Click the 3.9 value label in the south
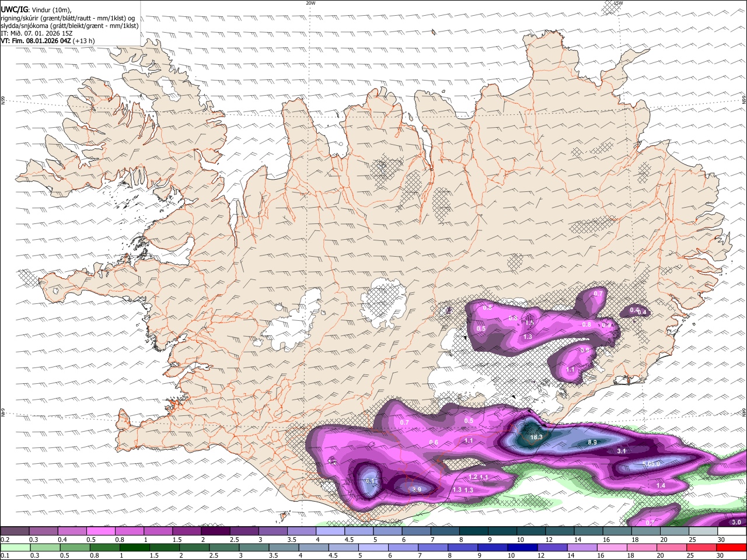Viewport: 747px width, 560px height. click(x=417, y=489)
